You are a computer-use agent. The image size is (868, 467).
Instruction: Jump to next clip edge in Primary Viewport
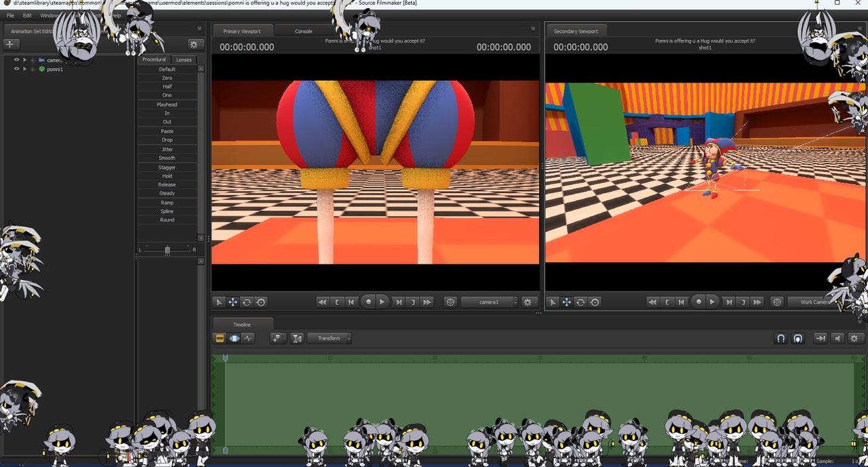click(x=413, y=302)
